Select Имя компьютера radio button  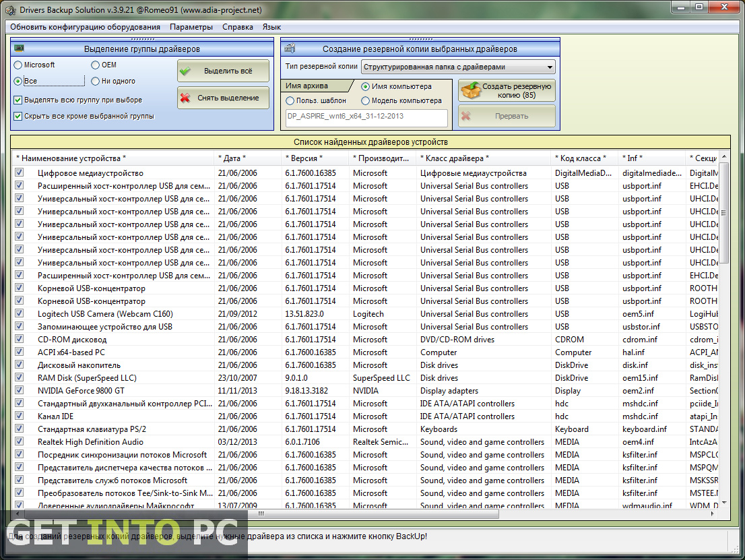coord(365,86)
